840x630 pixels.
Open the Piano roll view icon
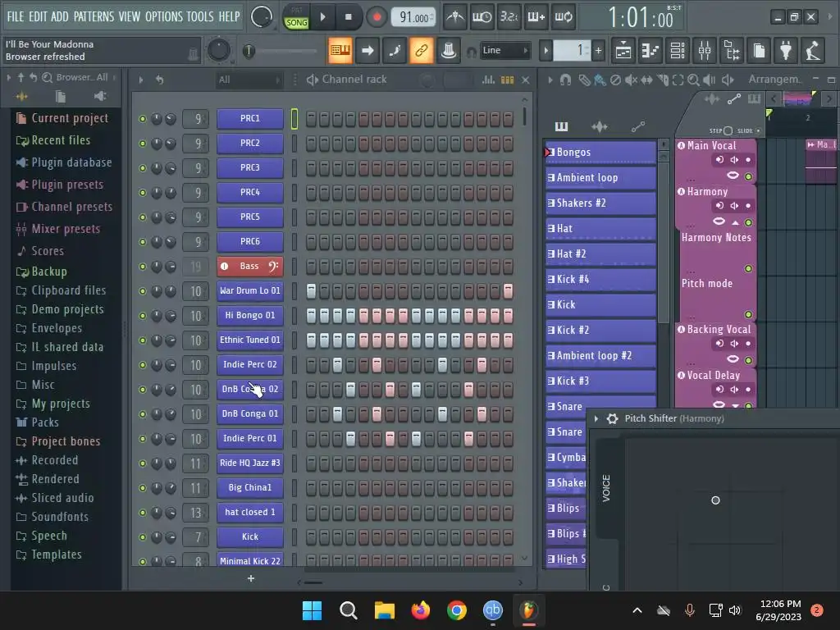tap(651, 51)
